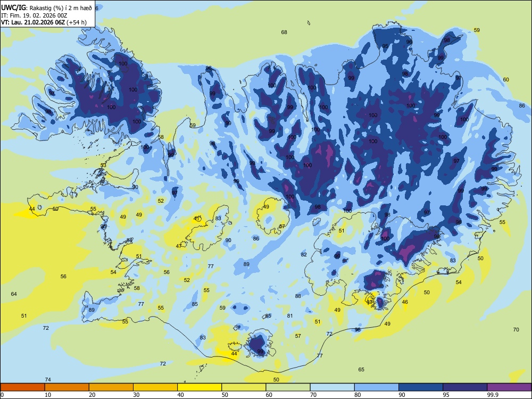This screenshot has height=399, width=532.
Task: Select the medium blue 80-90 legend swatch
Action: point(377,387)
